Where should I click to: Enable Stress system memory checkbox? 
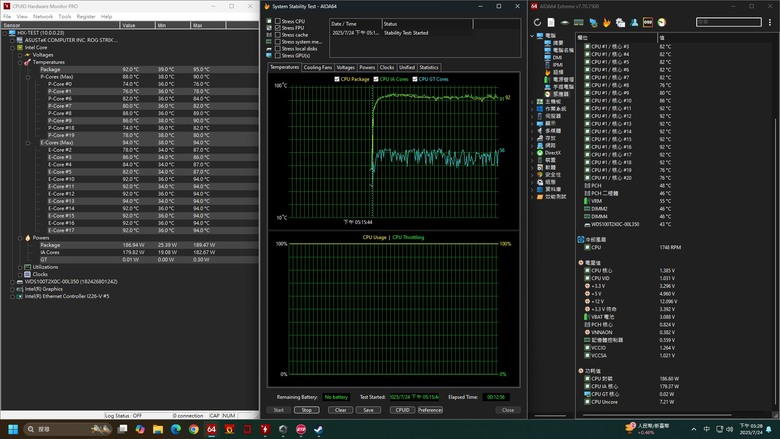278,42
